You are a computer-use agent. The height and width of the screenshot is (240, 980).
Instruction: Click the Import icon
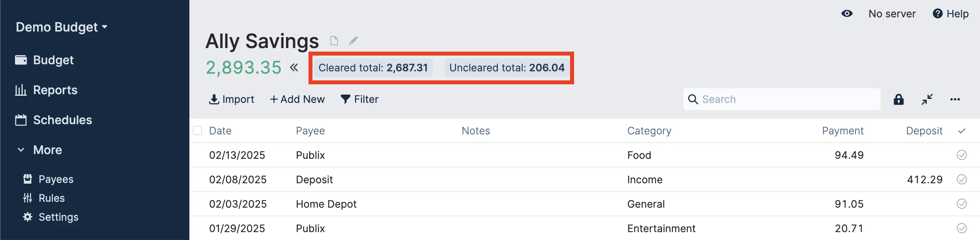tap(232, 99)
